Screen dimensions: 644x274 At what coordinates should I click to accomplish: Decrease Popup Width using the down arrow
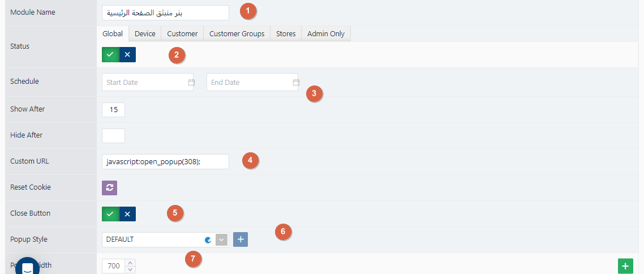coord(130,269)
